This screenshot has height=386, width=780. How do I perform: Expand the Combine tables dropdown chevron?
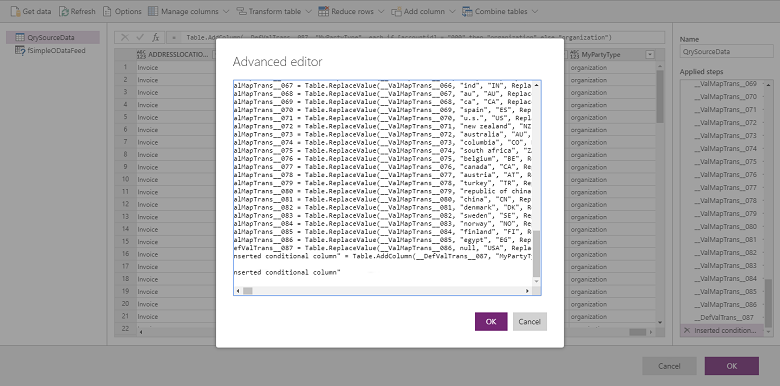click(x=535, y=11)
